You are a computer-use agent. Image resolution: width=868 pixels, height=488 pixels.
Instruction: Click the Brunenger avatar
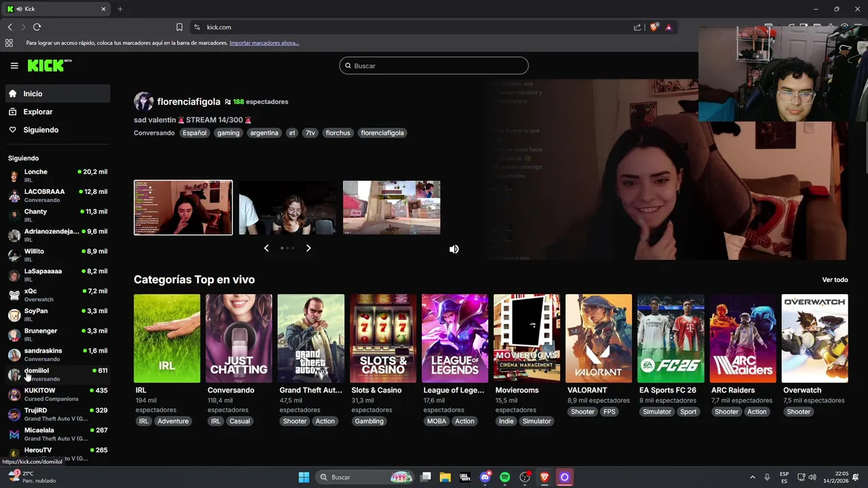pyautogui.click(x=14, y=335)
